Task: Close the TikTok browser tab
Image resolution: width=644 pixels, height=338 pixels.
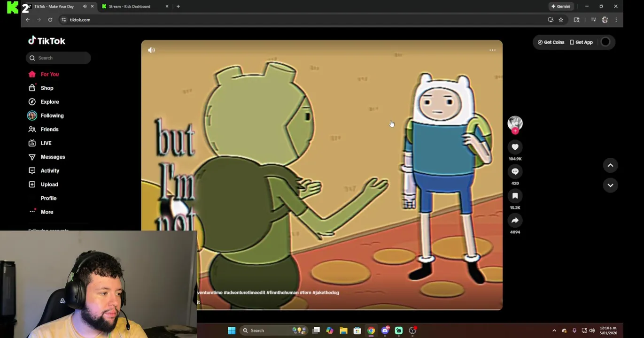Action: pyautogui.click(x=92, y=7)
